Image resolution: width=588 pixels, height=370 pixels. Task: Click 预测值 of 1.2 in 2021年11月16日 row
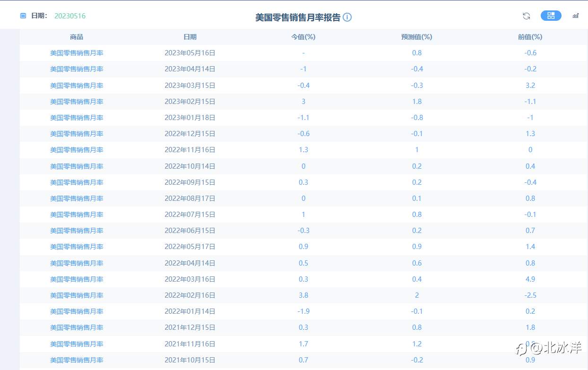click(417, 344)
